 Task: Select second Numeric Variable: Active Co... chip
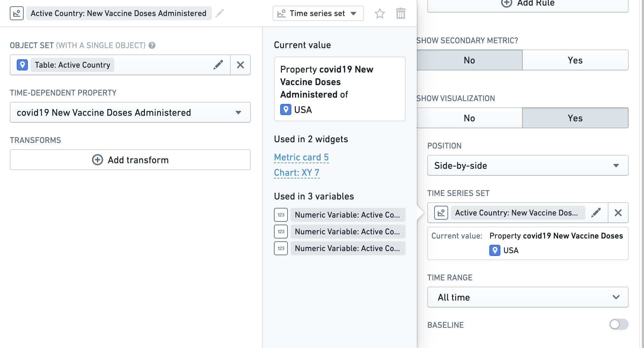click(348, 232)
